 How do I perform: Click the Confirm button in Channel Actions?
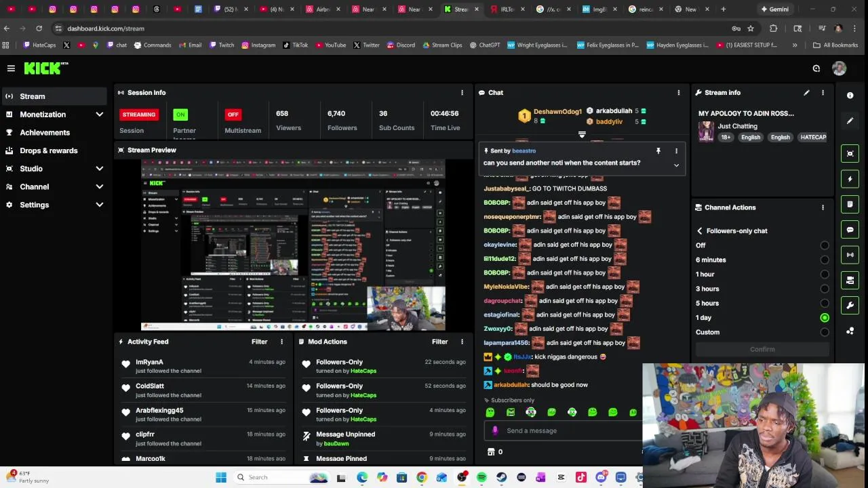coord(762,350)
